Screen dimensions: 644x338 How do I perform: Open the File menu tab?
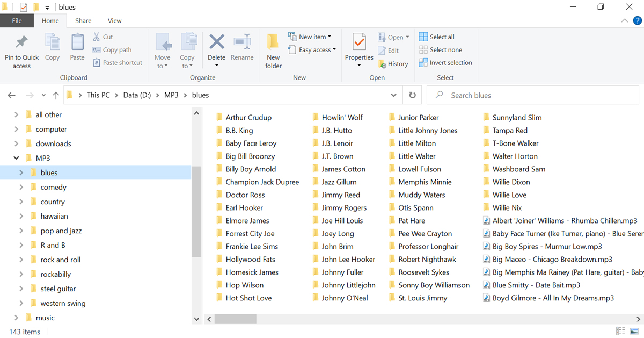coord(17,21)
